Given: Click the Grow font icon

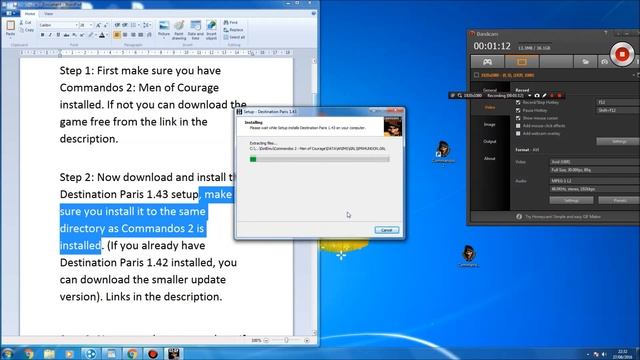Looking at the screenshot, I should coord(98,25).
